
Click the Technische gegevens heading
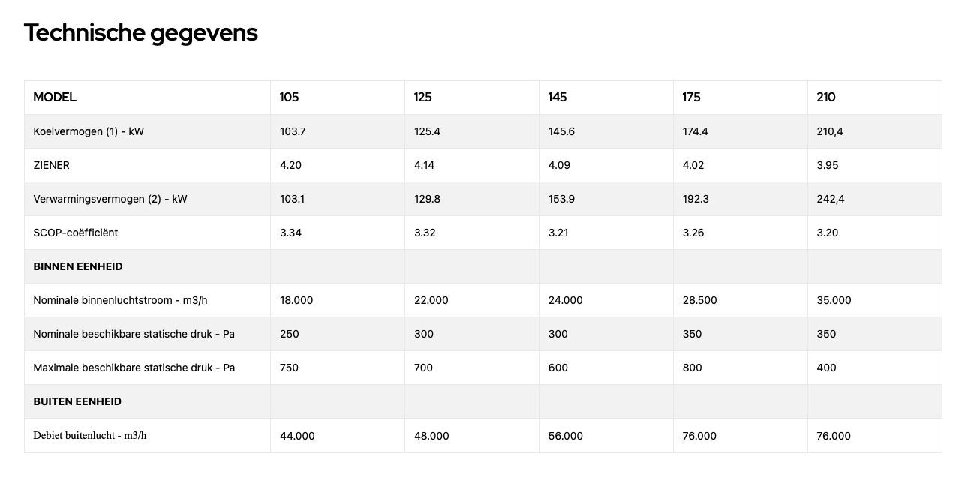coord(141,33)
